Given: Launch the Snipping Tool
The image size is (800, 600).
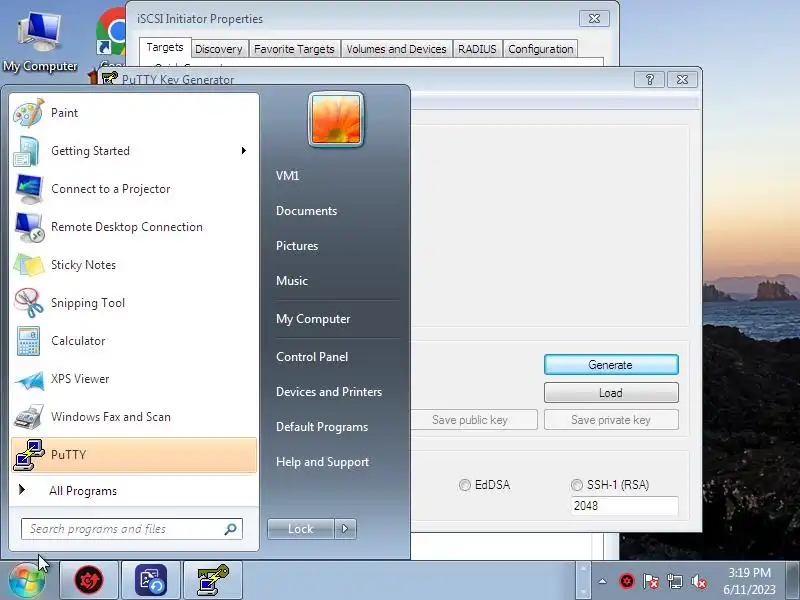Looking at the screenshot, I should coord(134,303).
